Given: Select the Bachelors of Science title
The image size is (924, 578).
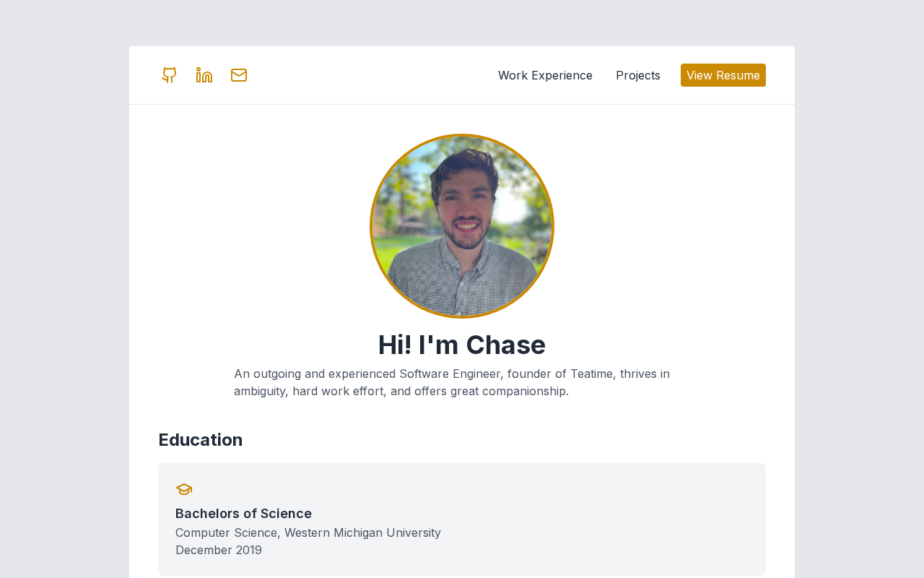Looking at the screenshot, I should 243,514.
